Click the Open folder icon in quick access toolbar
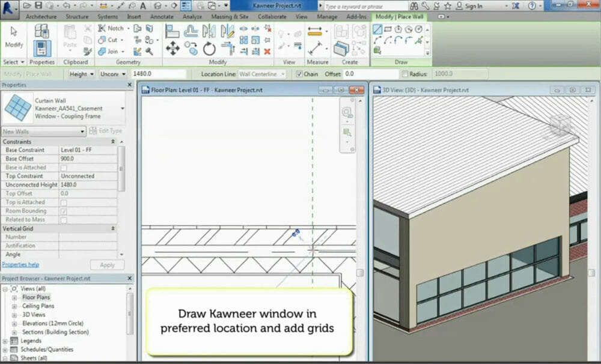The image size is (601, 364). click(27, 5)
